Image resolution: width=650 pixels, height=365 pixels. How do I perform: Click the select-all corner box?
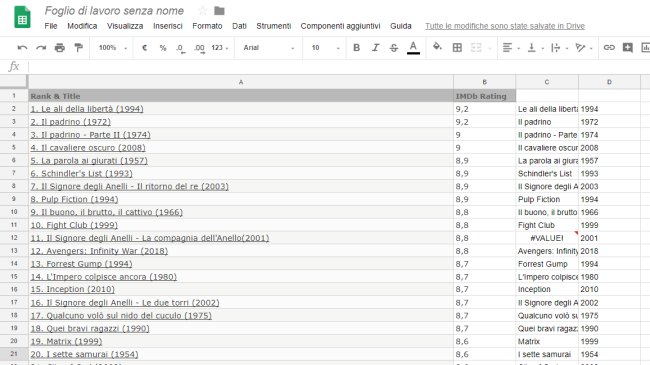[14, 82]
